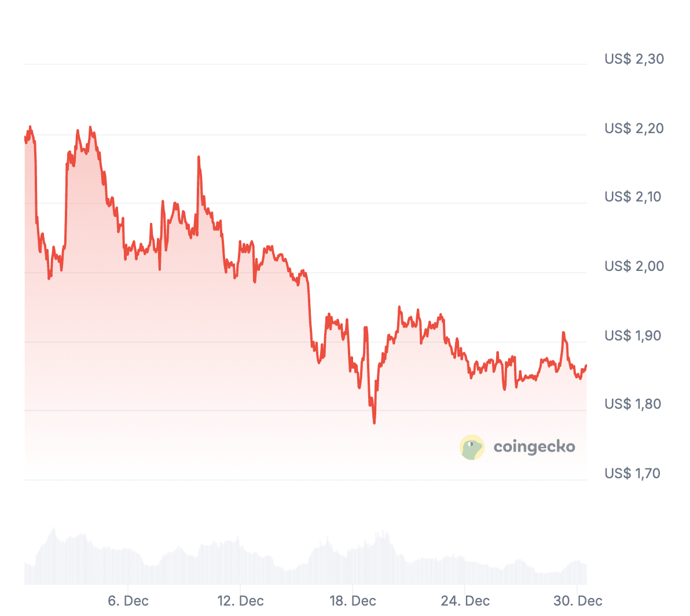
Task: Select the 12. Dec date label
Action: click(x=240, y=601)
